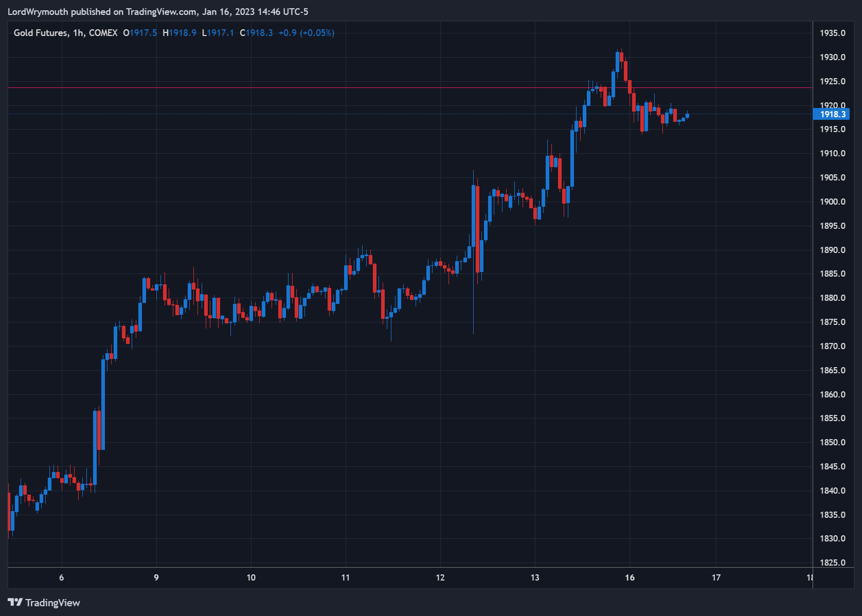Click date label 13 on time axis

tap(535, 577)
